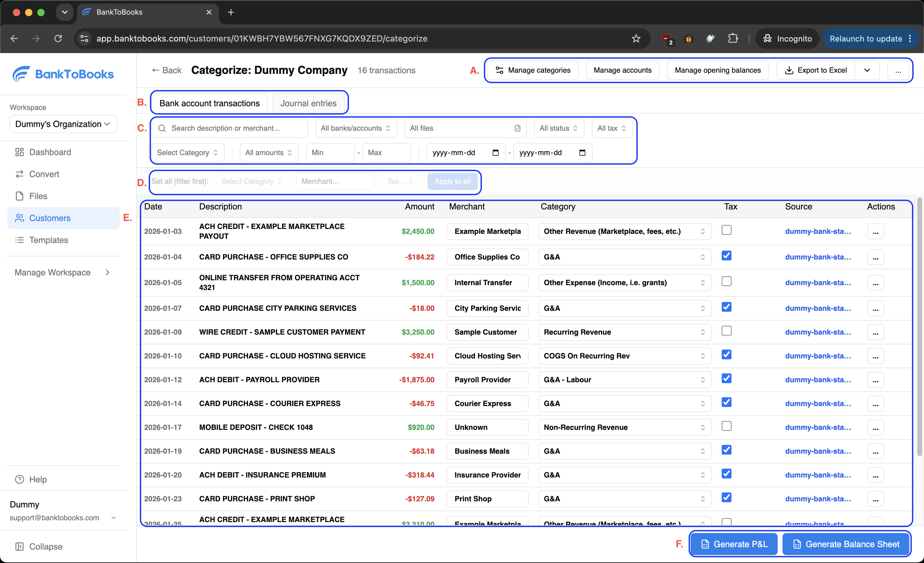The width and height of the screenshot is (924, 563).
Task: Check tax box for Mobile Deposit Check 1048 row
Action: 726,426
